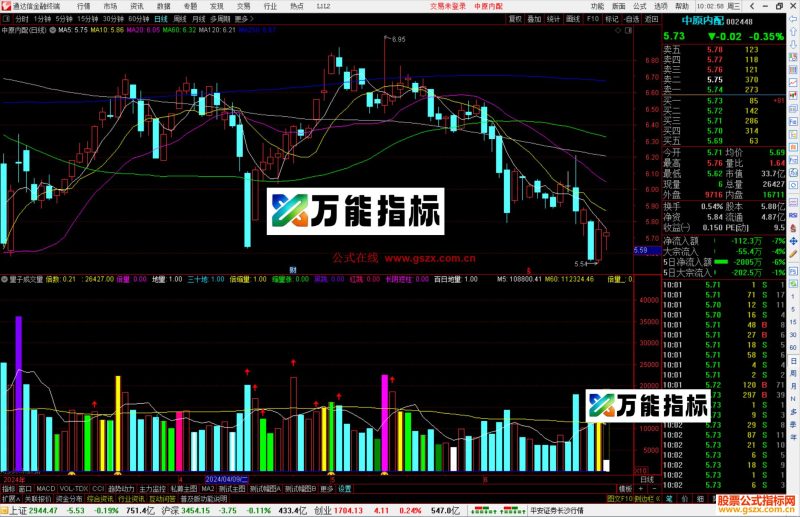Screen dimensions: 800x517
Task: Click the 返回 back button
Action: [x=652, y=19]
